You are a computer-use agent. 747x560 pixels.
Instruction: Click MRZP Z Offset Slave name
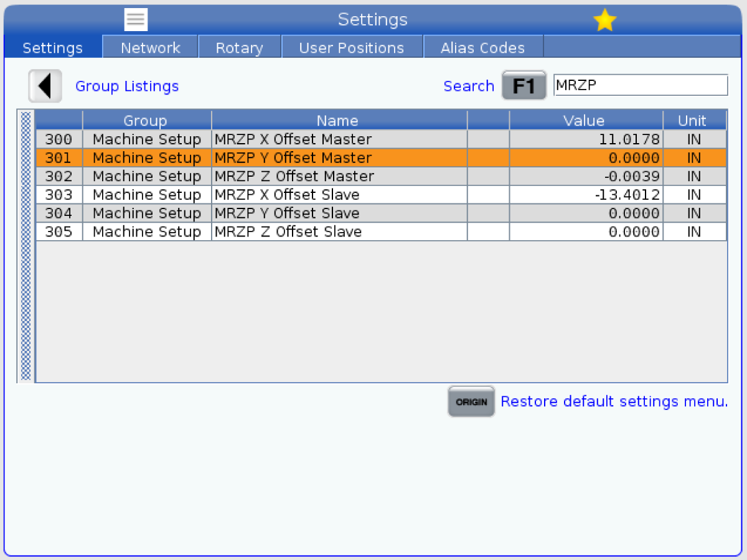click(x=288, y=232)
